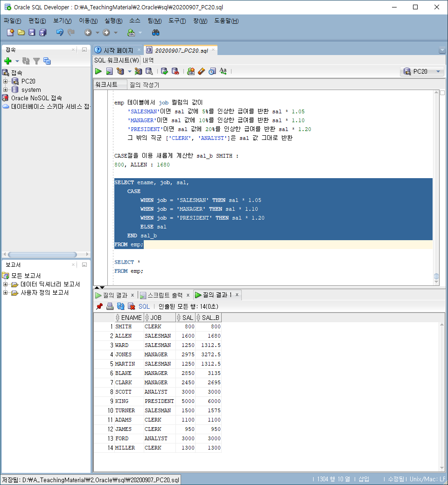Navigate back with the left arrow icon
The image size is (448, 485).
(x=88, y=33)
